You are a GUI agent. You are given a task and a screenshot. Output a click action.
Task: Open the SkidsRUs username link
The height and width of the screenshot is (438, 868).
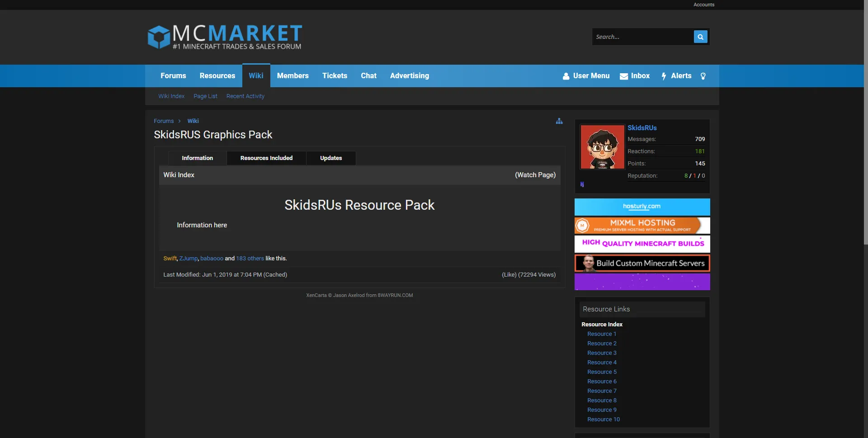642,128
